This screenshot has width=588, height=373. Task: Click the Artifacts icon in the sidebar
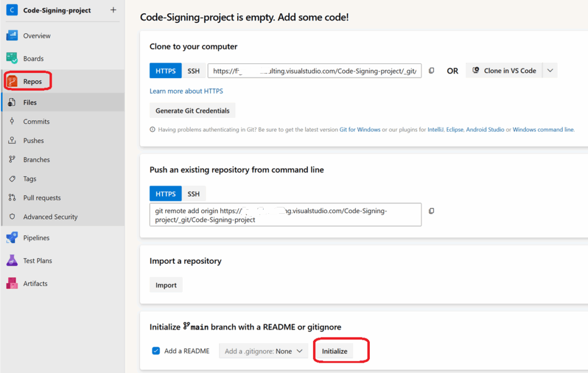click(12, 283)
